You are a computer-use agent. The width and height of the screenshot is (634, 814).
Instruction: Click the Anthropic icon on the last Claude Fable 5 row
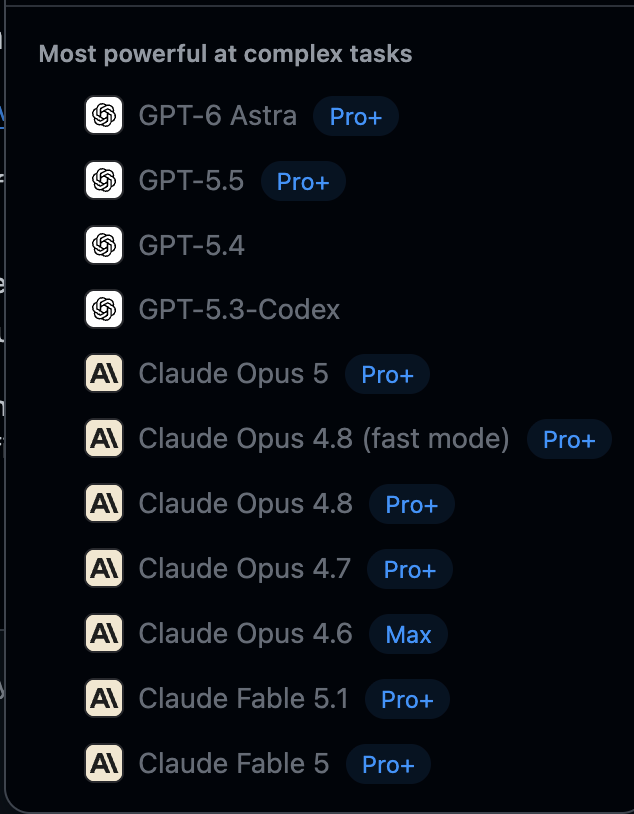point(104,763)
